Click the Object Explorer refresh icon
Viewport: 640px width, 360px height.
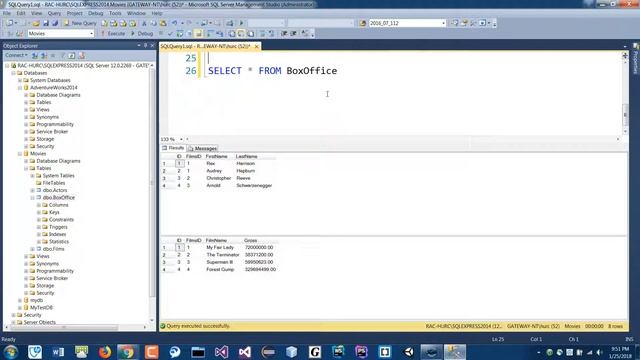point(72,55)
